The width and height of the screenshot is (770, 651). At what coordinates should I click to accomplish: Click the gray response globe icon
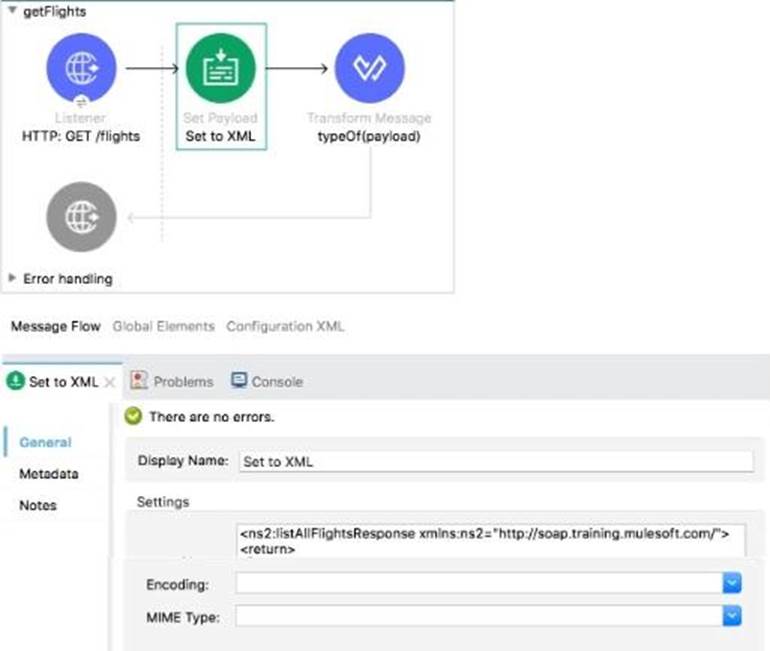81,216
